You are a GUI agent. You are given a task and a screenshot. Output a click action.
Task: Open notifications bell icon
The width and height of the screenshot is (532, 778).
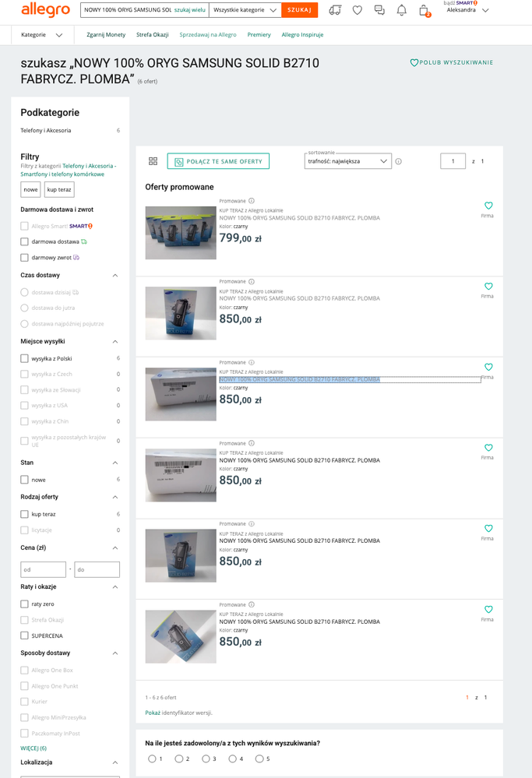click(401, 10)
